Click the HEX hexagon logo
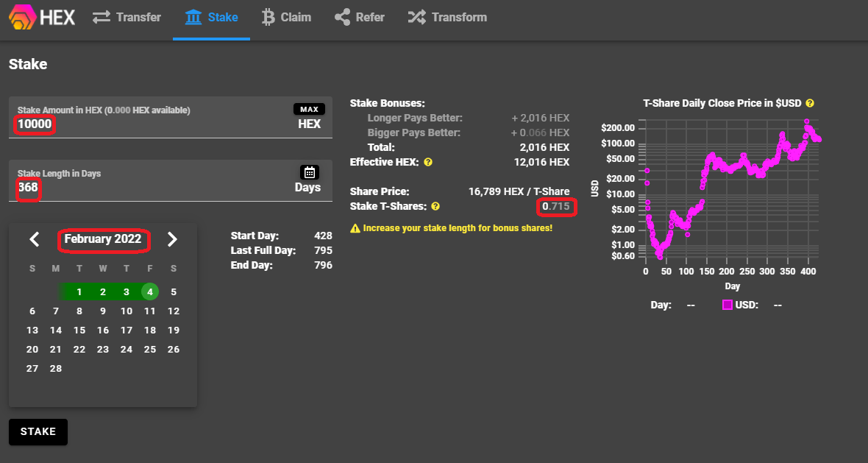 [x=23, y=17]
